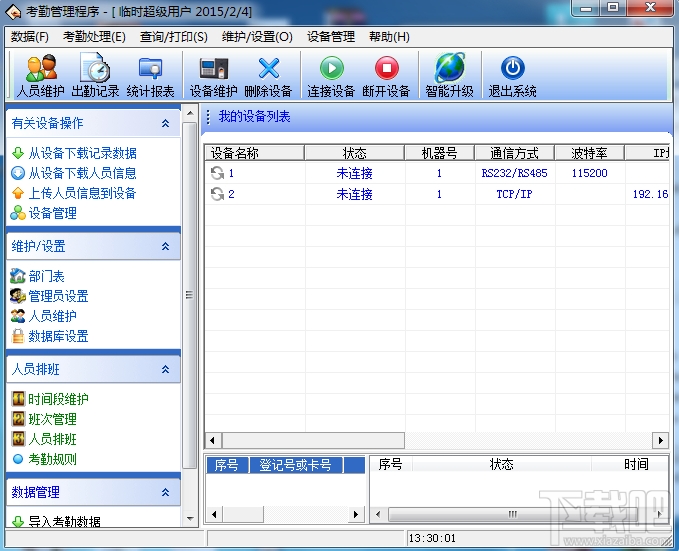Open the 时间段维护 link

coord(58,399)
